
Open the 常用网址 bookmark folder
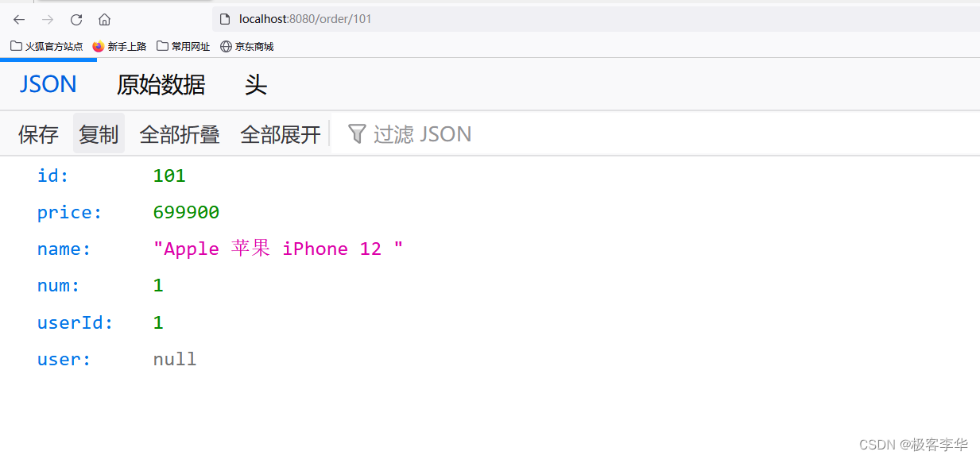click(x=184, y=46)
